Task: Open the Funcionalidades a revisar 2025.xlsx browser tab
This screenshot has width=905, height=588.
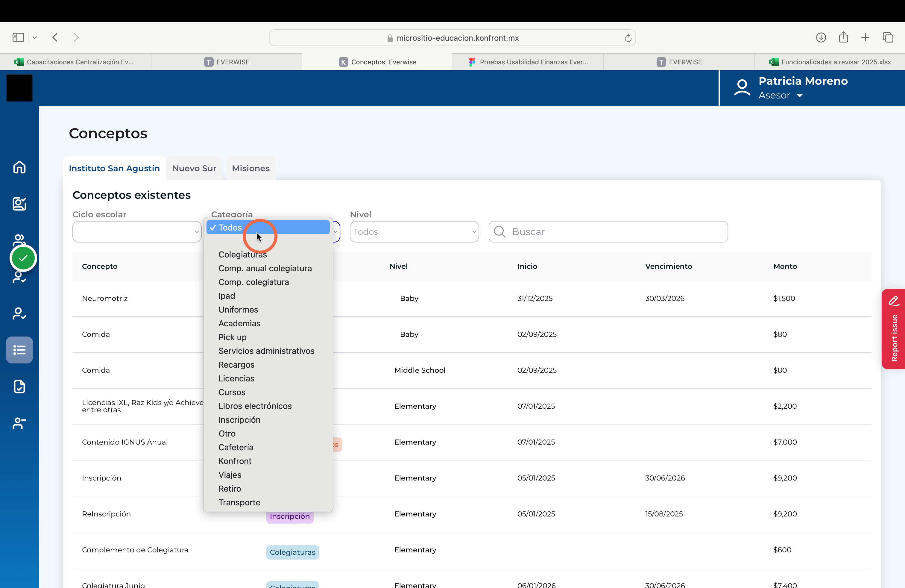Action: [830, 62]
